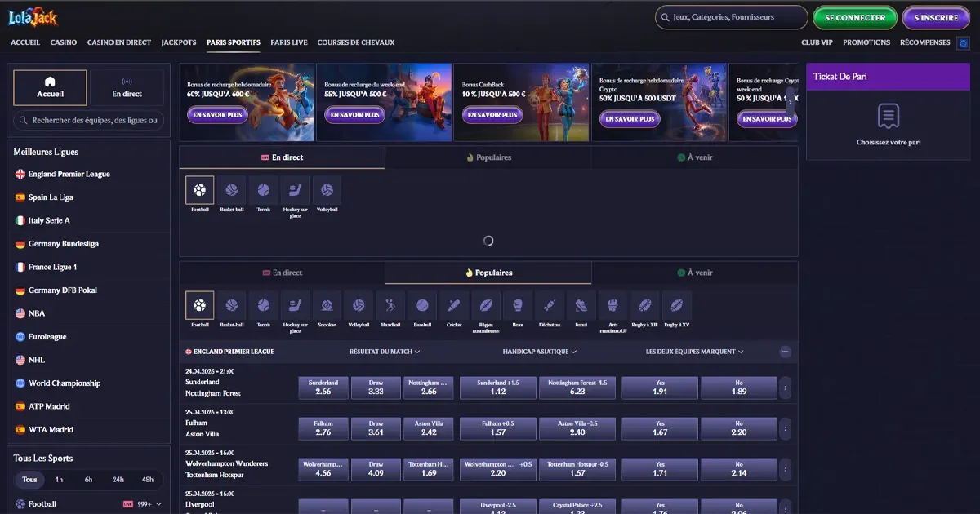Select the Accueil sidebar toggle button
The height and width of the screenshot is (514, 980).
(50, 87)
